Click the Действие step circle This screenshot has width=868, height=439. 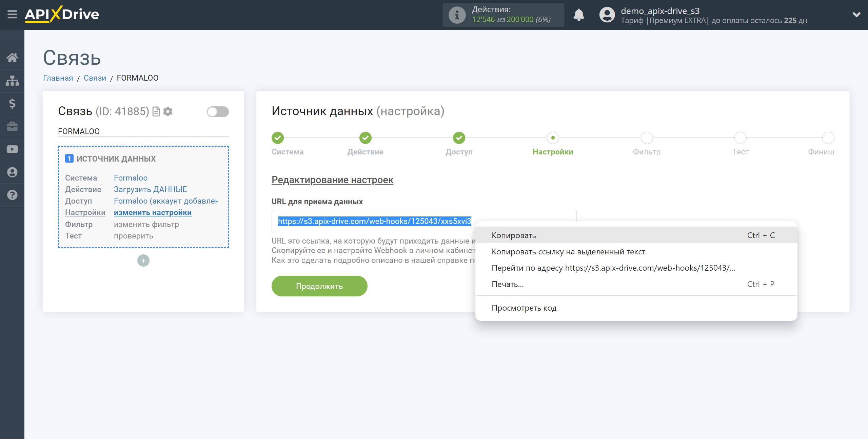click(366, 138)
